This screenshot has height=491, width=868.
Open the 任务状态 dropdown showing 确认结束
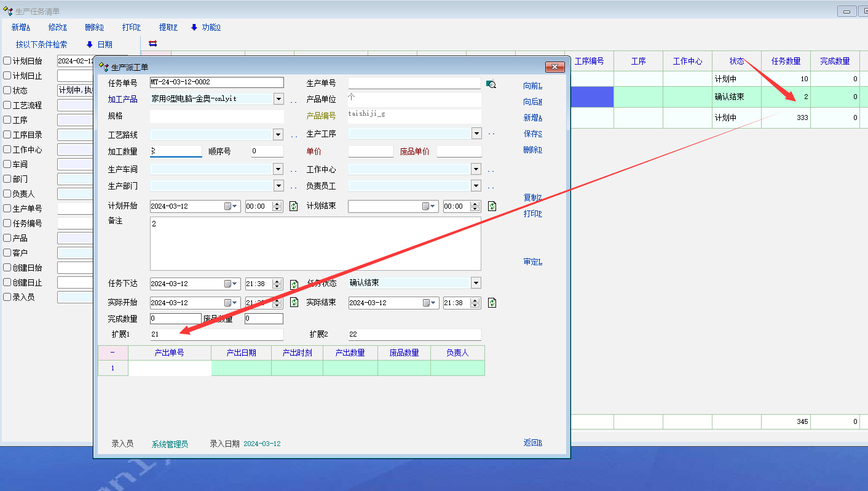[x=475, y=283]
